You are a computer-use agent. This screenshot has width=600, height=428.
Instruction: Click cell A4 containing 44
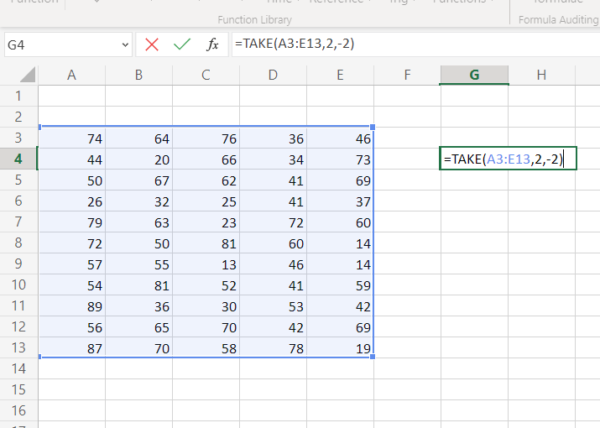click(72, 159)
